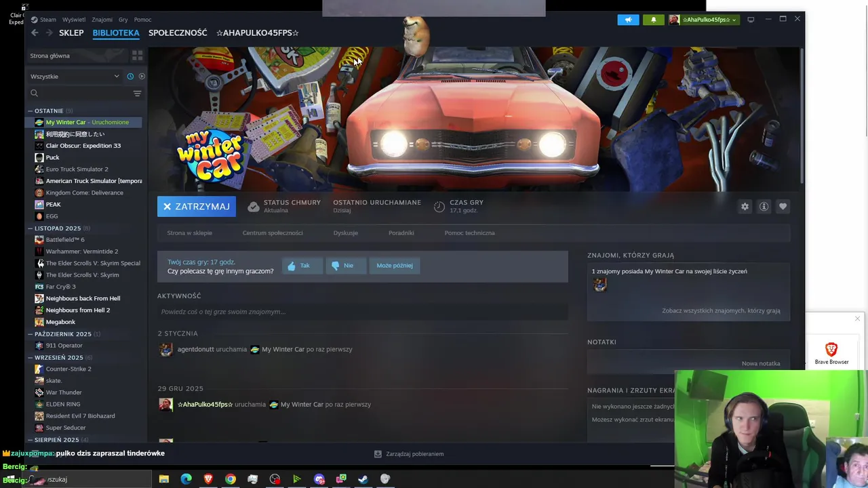Click the library search magnifier icon
Image resolution: width=868 pixels, height=488 pixels.
pos(35,94)
